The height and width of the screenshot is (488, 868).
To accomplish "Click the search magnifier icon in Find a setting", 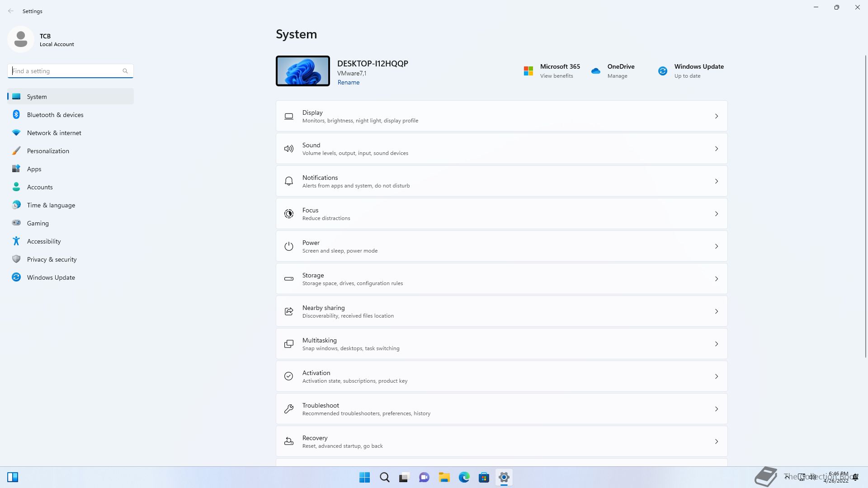I will (125, 71).
